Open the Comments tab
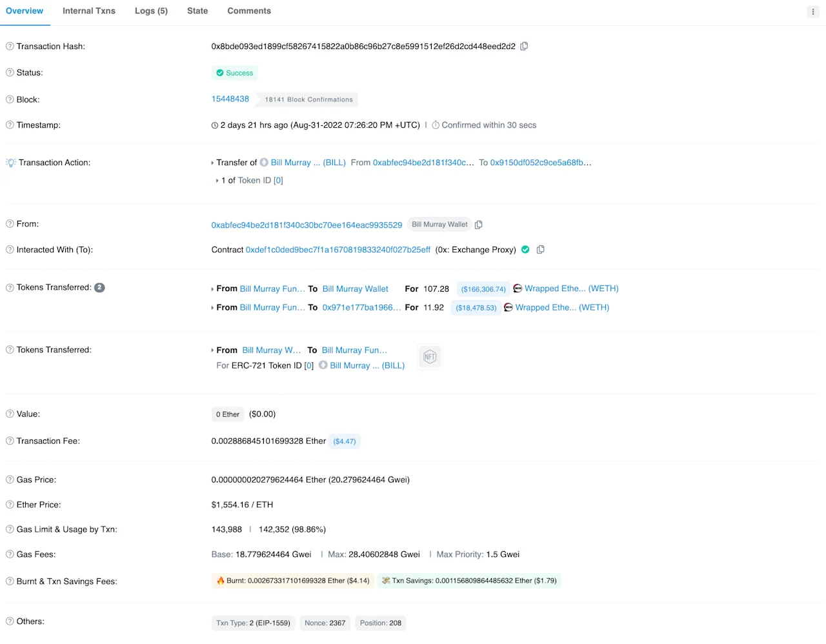Image resolution: width=826 pixels, height=644 pixels. click(x=249, y=11)
